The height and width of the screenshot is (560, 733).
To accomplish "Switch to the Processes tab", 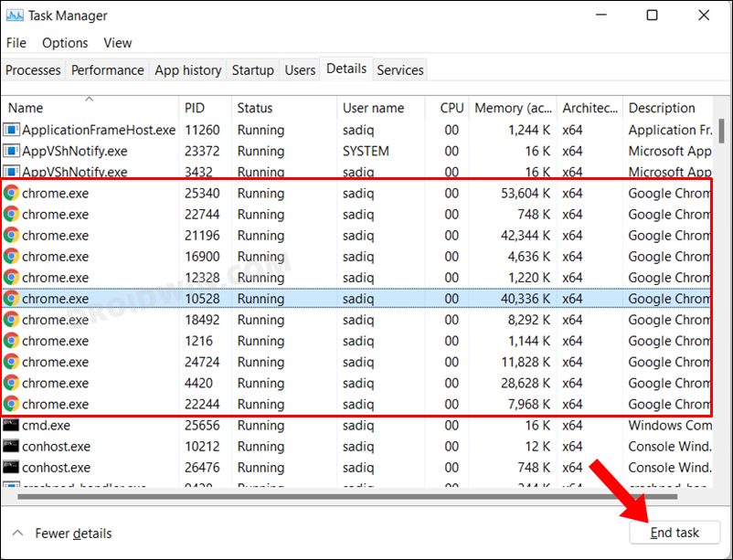I will tap(33, 70).
